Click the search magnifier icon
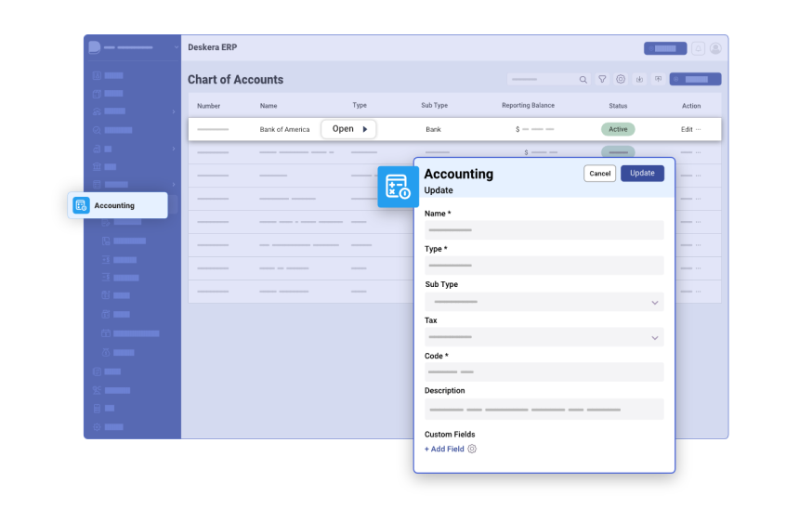The image size is (812, 508). click(583, 80)
